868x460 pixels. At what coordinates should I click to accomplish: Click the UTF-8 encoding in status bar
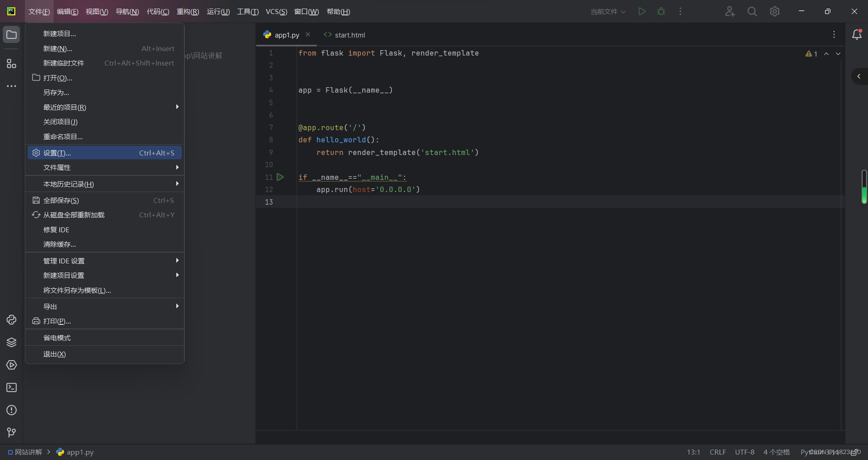[x=745, y=452]
